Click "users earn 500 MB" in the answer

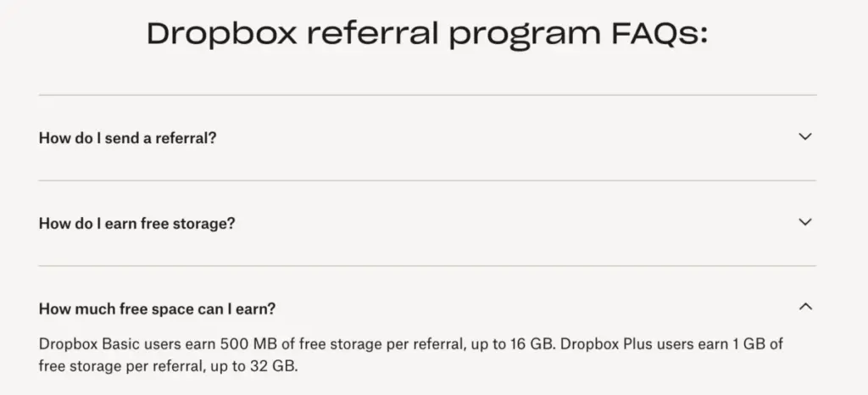point(203,346)
